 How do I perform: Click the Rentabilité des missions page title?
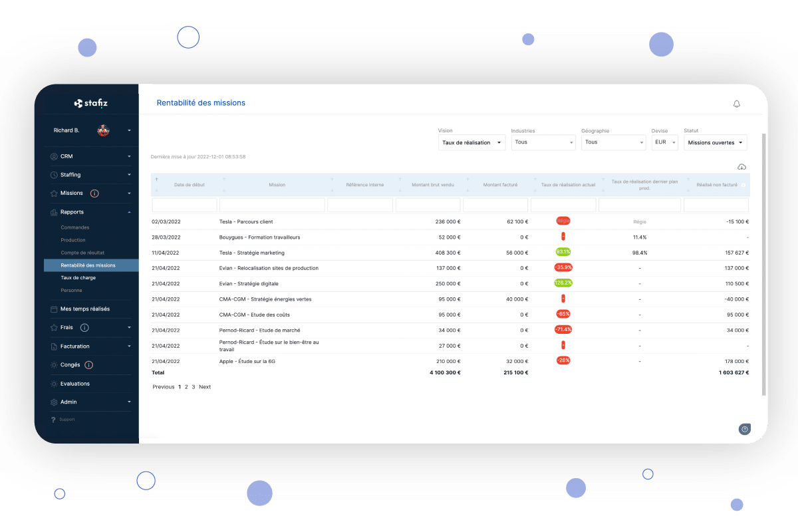(x=201, y=103)
